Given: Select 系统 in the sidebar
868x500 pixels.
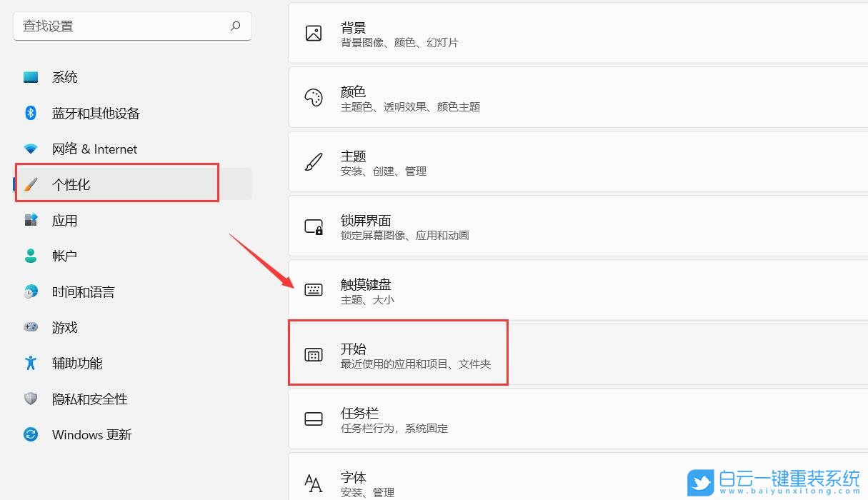Looking at the screenshot, I should tap(64, 77).
